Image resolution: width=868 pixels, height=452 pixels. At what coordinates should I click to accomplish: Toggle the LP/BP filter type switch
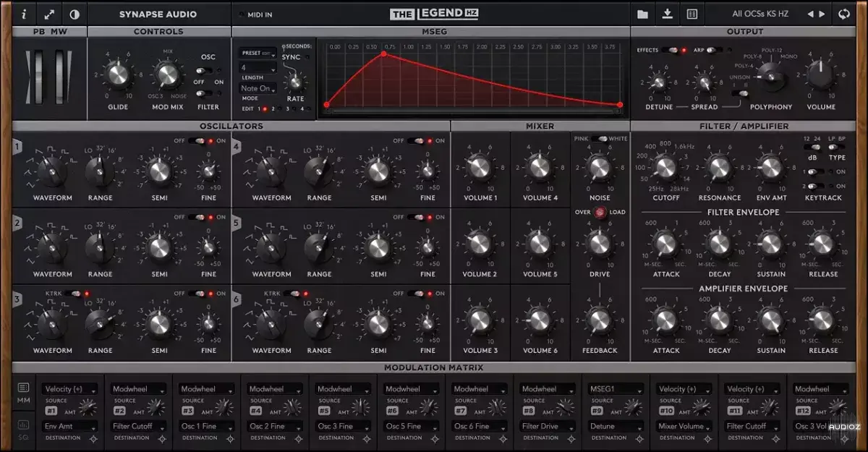point(837,147)
